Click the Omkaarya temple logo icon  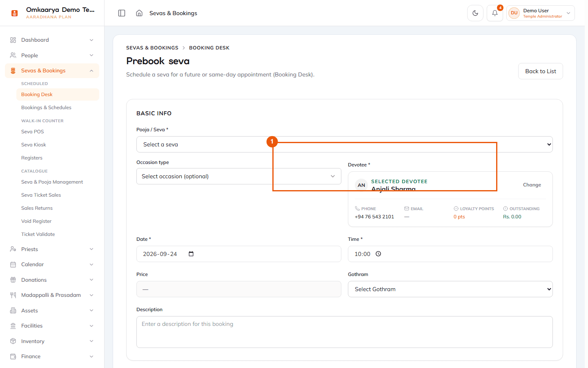(15, 13)
